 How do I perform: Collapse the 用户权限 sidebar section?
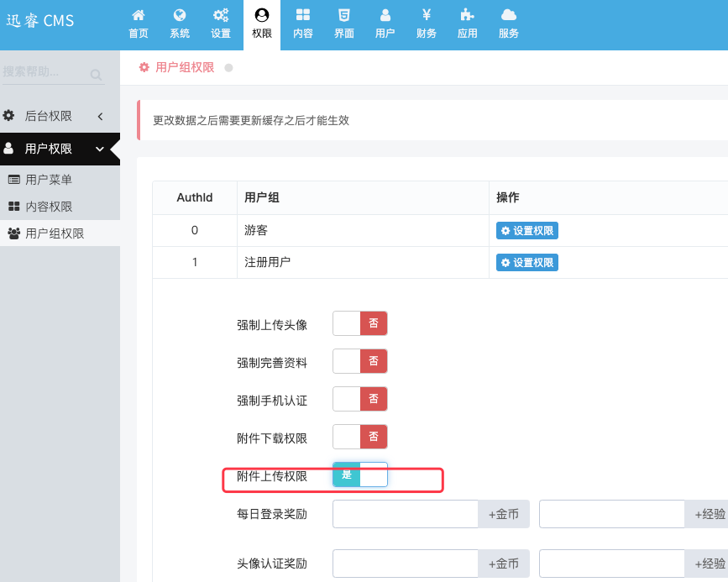[60, 149]
